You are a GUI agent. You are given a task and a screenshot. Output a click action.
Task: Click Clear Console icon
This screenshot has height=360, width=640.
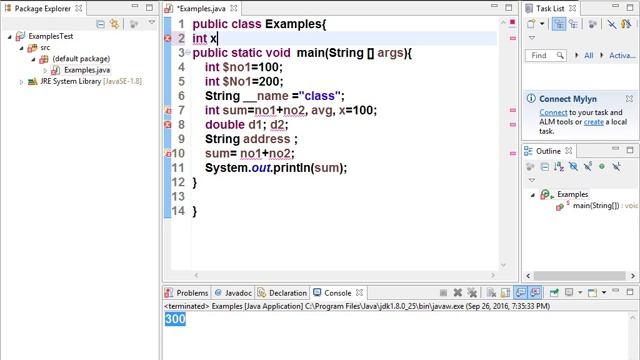point(491,293)
